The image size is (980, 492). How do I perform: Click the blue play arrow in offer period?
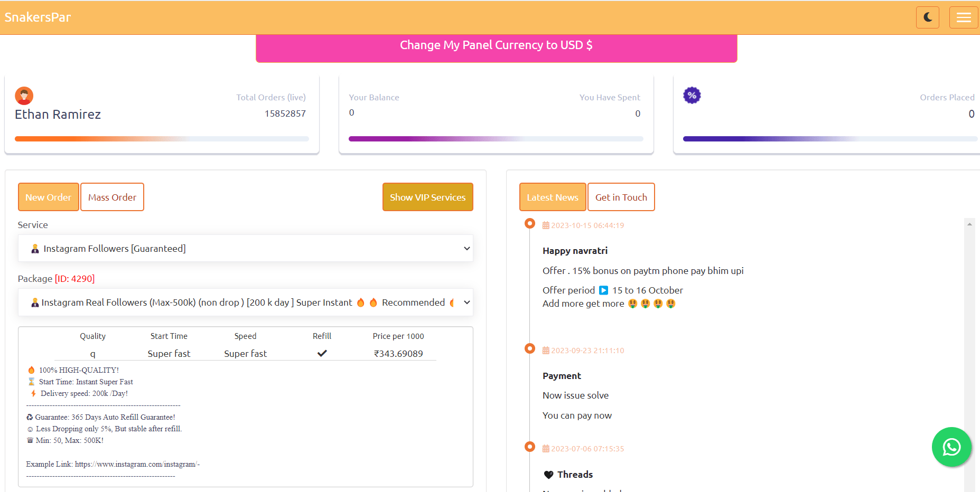(603, 290)
